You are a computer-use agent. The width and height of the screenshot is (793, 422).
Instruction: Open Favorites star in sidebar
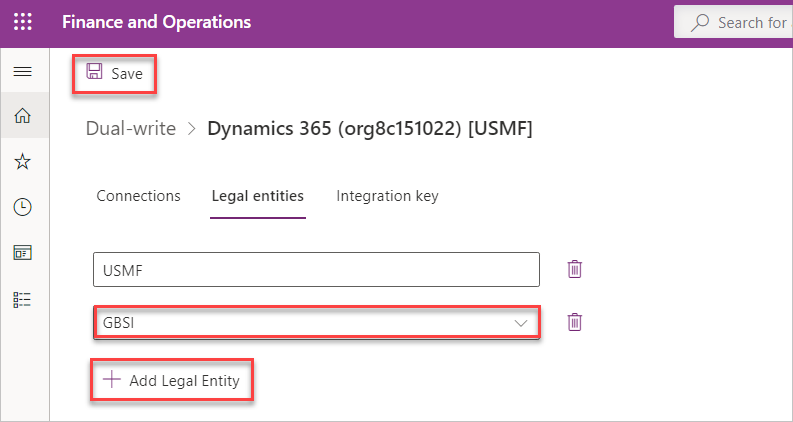tap(22, 162)
